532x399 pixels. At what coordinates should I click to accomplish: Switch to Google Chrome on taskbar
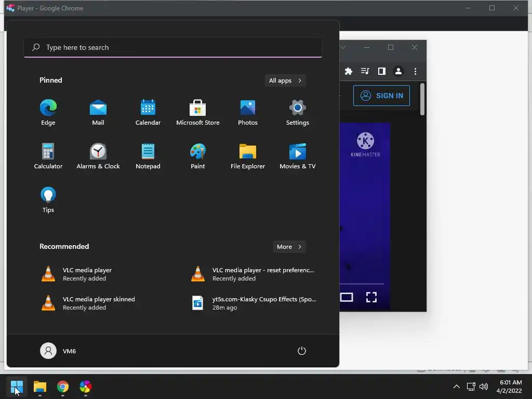(x=63, y=387)
